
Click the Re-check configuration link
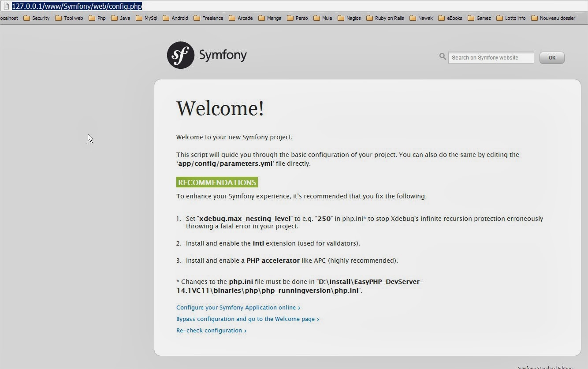pos(211,330)
